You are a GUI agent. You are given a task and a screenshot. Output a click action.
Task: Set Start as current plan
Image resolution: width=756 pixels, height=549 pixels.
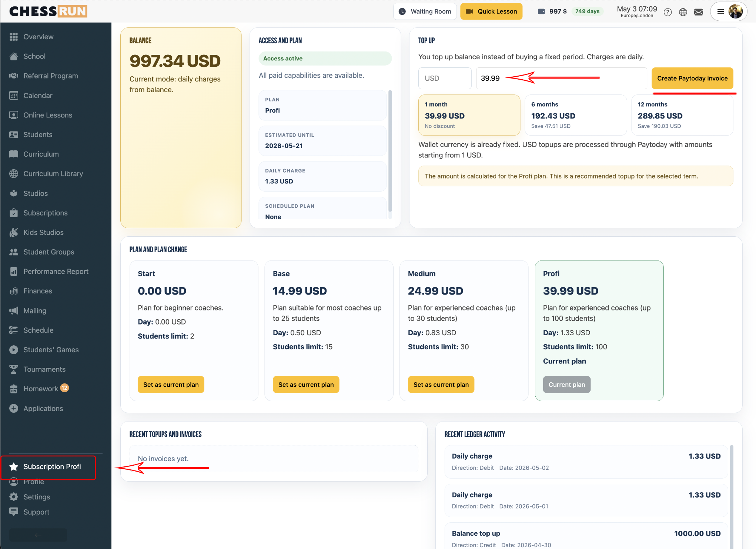171,385
